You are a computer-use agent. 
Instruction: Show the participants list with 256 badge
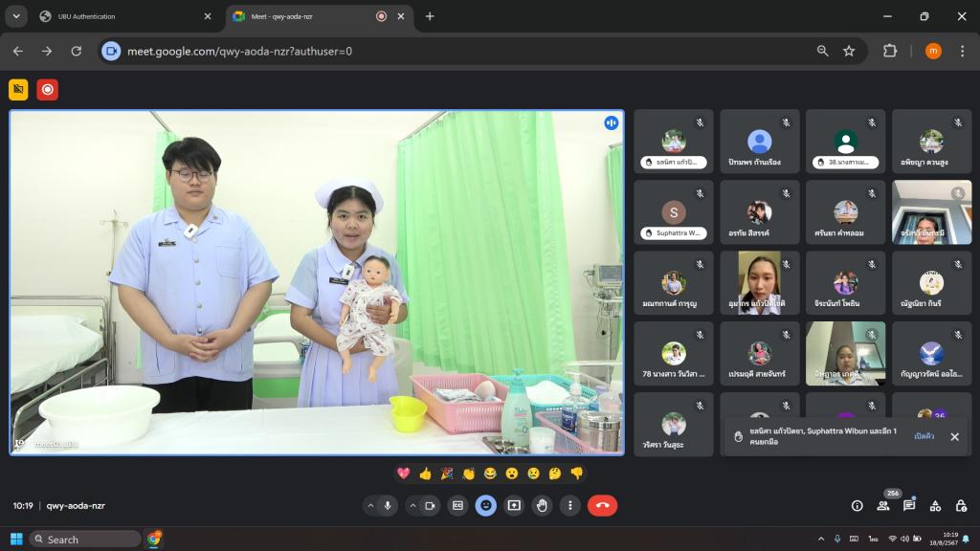coord(883,506)
